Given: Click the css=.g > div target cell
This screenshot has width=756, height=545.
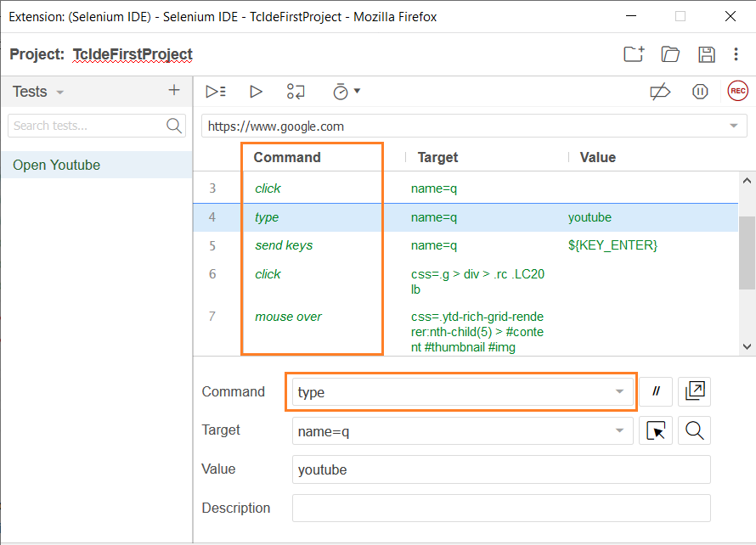Looking at the screenshot, I should [x=477, y=282].
